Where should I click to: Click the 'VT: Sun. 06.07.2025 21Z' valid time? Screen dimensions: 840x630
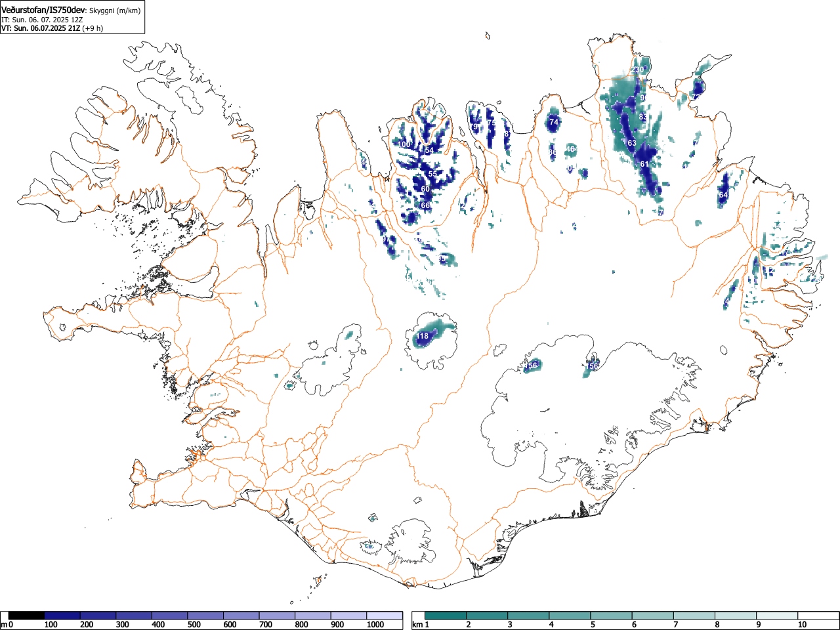coord(41,28)
